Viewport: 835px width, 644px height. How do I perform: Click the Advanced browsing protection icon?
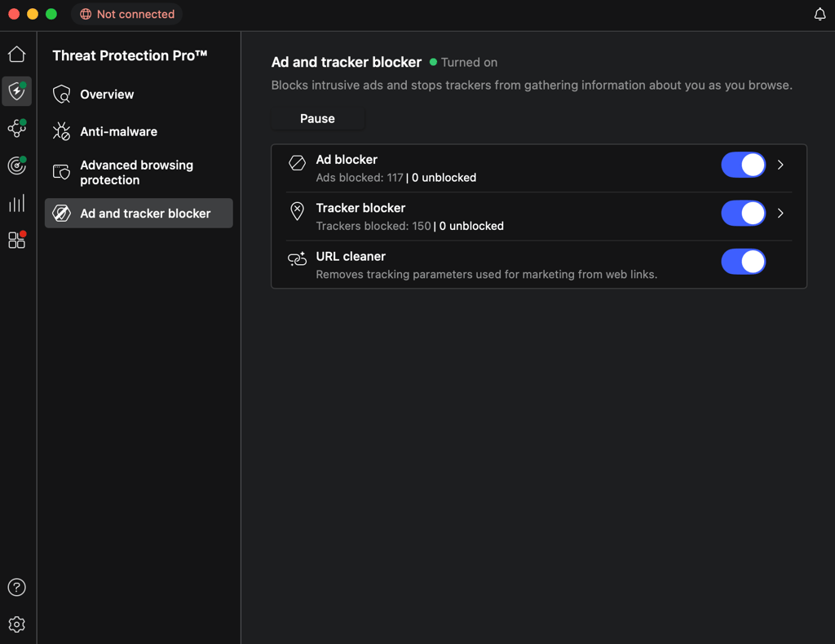pyautogui.click(x=62, y=172)
